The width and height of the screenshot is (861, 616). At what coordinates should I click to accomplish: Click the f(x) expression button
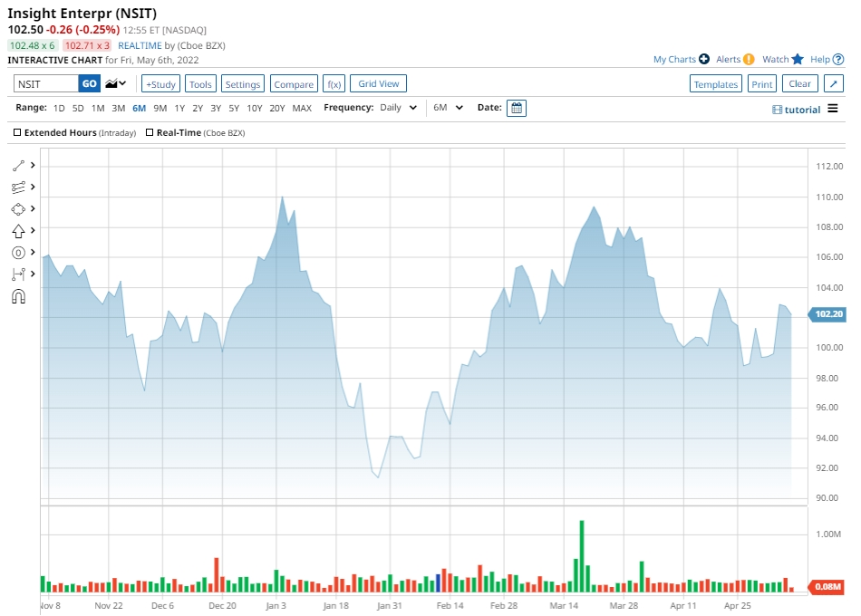tap(334, 84)
